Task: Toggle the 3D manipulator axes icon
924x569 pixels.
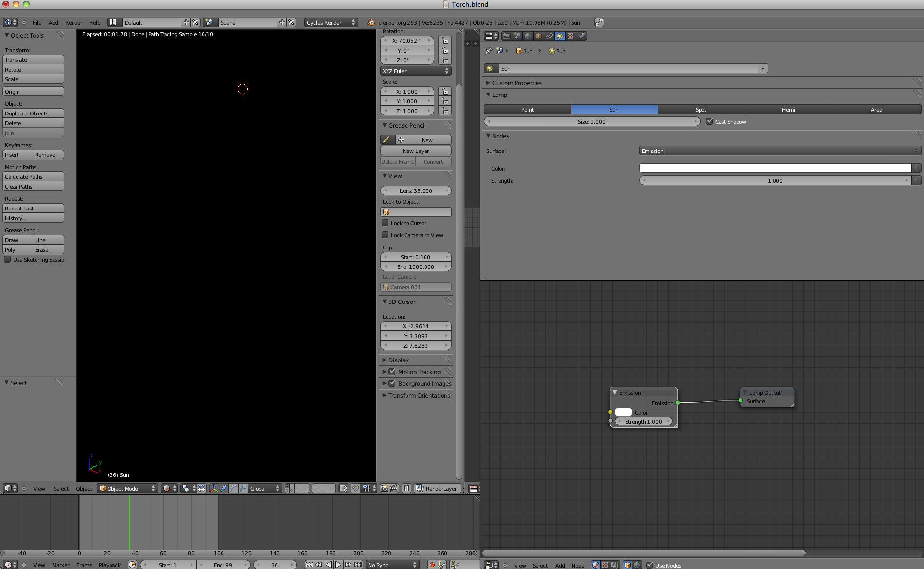Action: [214, 488]
